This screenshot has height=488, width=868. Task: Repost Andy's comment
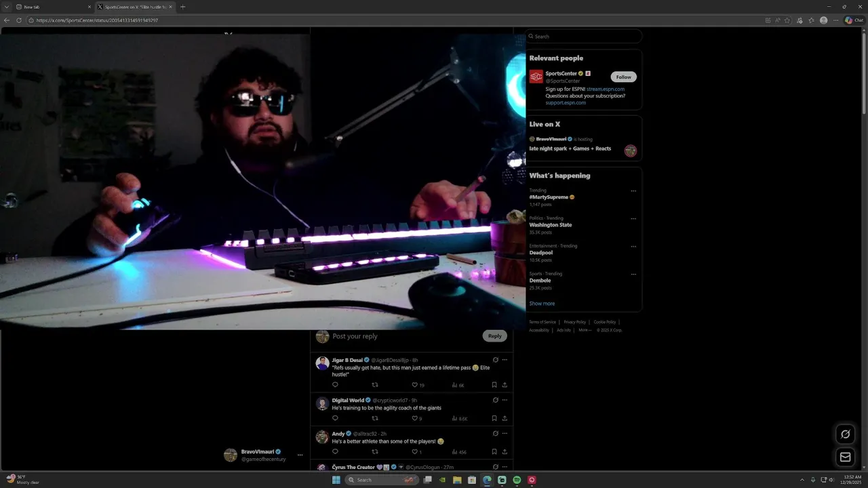click(375, 451)
